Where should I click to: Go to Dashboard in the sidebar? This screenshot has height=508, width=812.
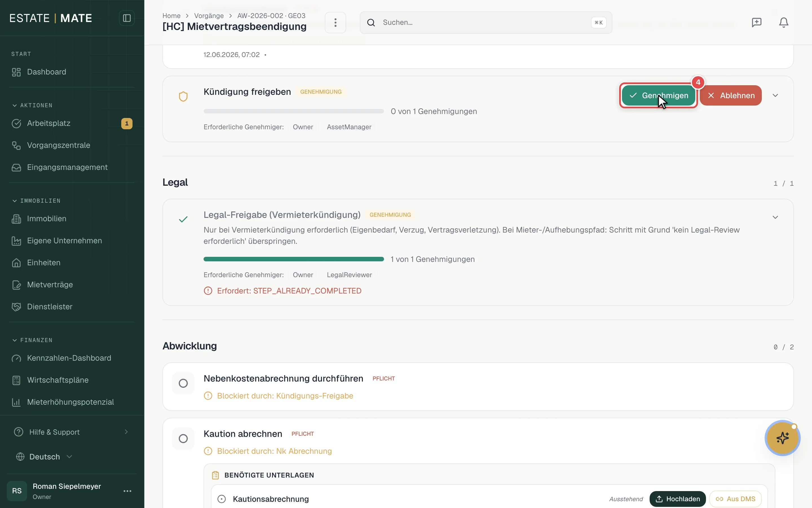[72, 72]
